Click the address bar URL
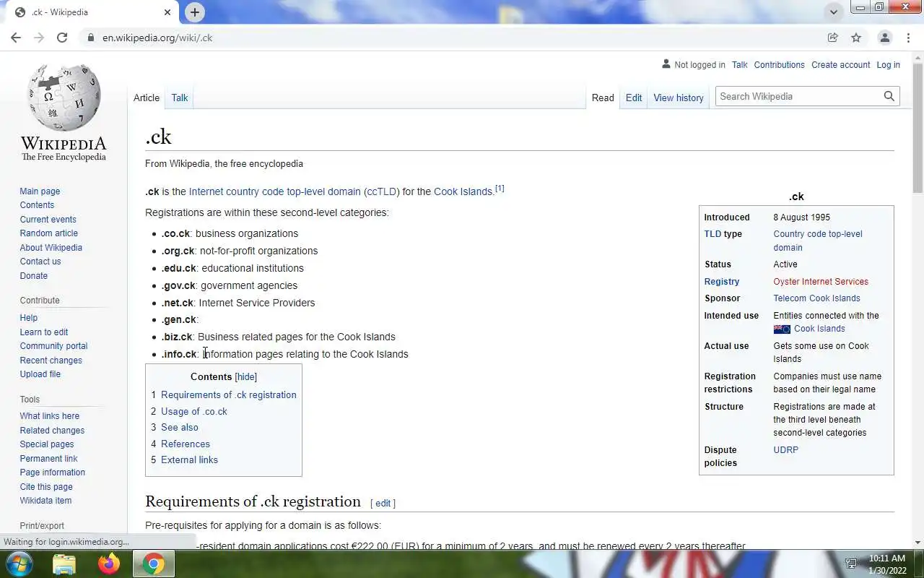 pyautogui.click(x=157, y=38)
